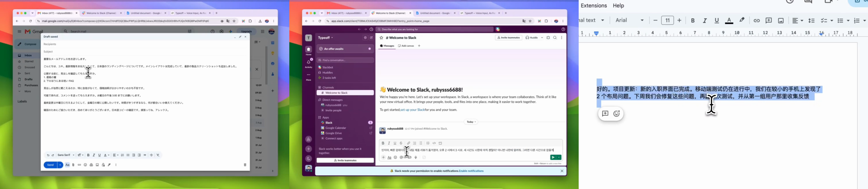Open Drafts folder in Gmail sidebar
Viewport: 868px width, 189px height.
pos(28,79)
